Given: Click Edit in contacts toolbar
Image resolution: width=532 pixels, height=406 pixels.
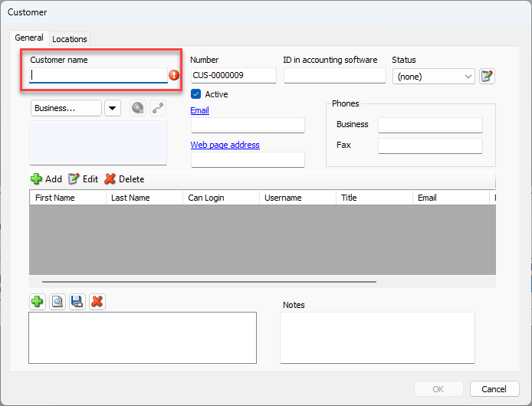Looking at the screenshot, I should [83, 178].
